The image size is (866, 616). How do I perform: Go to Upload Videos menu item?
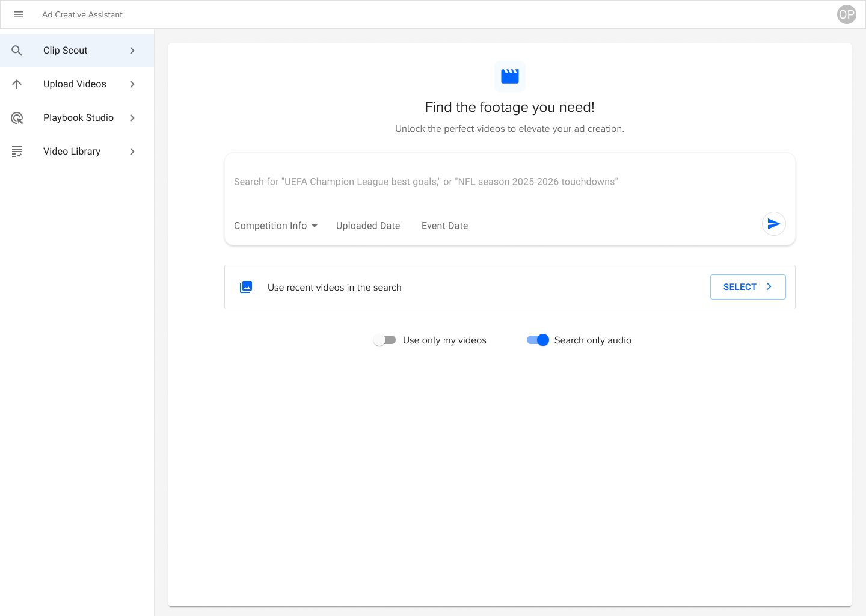tap(75, 84)
